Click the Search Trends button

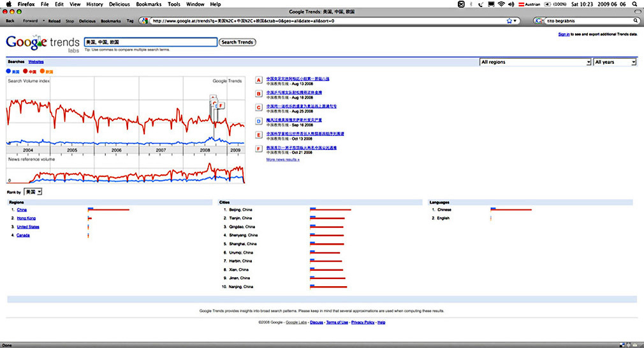pyautogui.click(x=237, y=42)
